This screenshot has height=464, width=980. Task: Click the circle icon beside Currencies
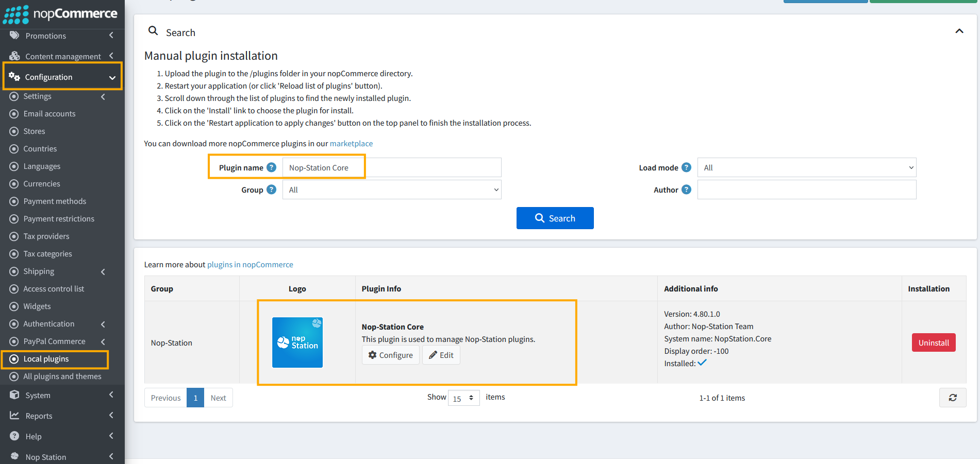14,184
